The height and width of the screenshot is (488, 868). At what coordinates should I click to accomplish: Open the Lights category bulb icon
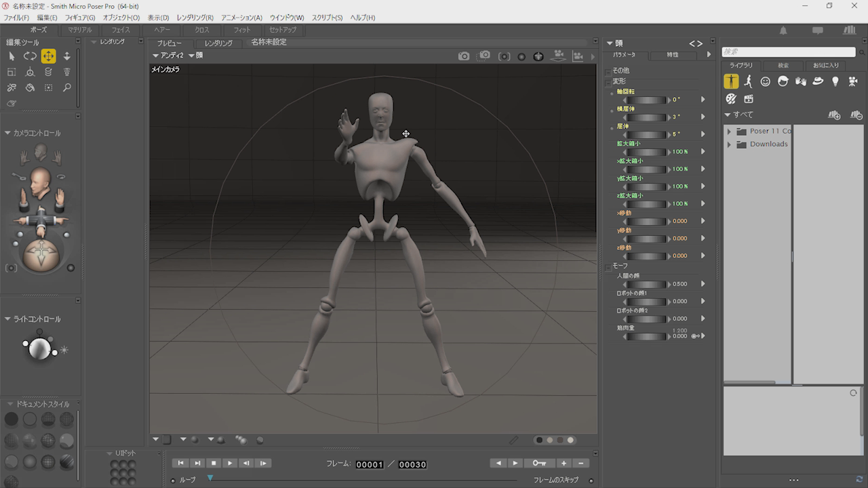[x=835, y=81]
